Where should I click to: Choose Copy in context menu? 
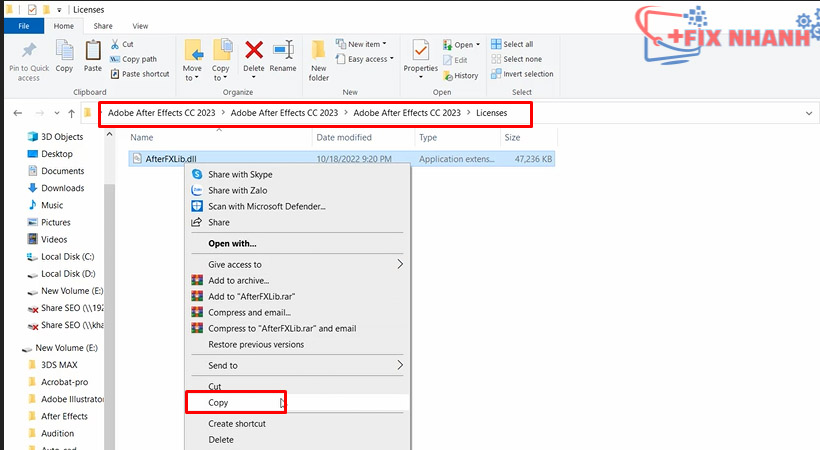(x=298, y=402)
